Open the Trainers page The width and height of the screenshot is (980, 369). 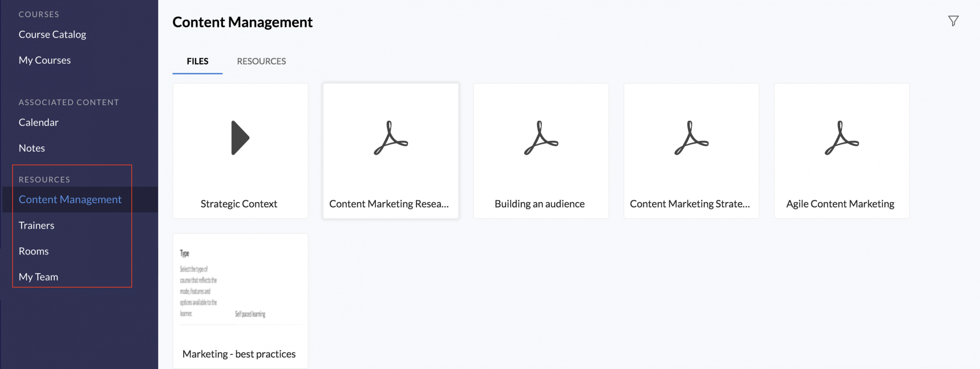(36, 226)
